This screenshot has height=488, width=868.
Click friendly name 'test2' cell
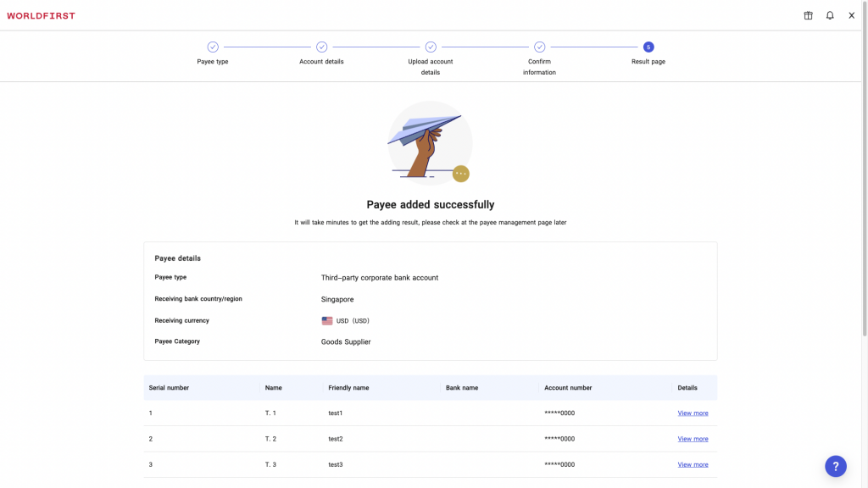[336, 439]
